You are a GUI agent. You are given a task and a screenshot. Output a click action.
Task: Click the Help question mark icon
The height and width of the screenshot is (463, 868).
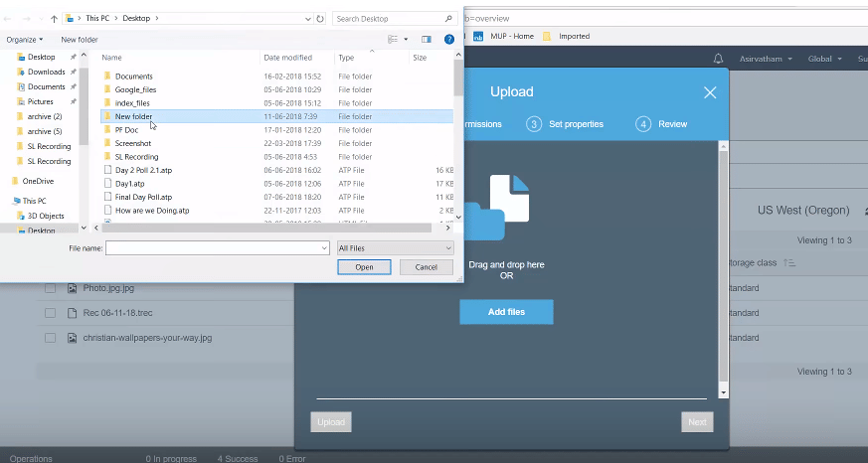pyautogui.click(x=449, y=39)
